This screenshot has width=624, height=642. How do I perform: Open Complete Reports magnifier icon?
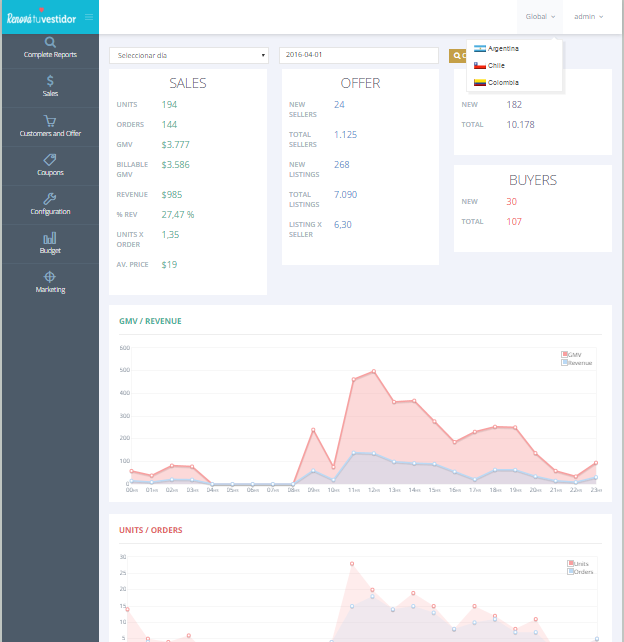pos(50,42)
